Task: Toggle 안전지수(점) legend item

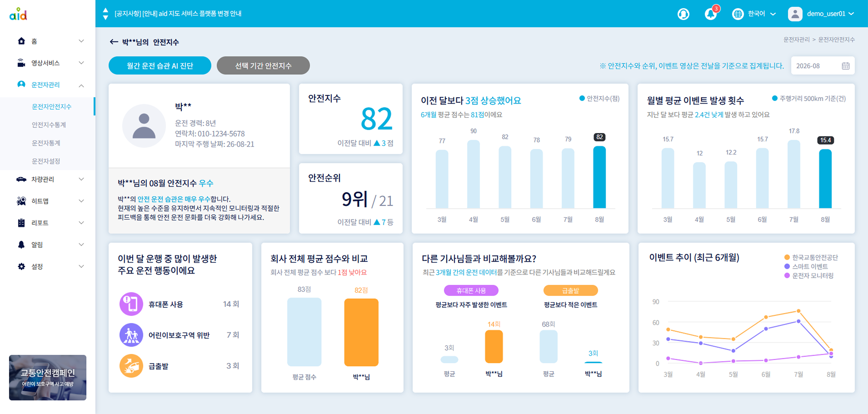Action: pyautogui.click(x=599, y=98)
